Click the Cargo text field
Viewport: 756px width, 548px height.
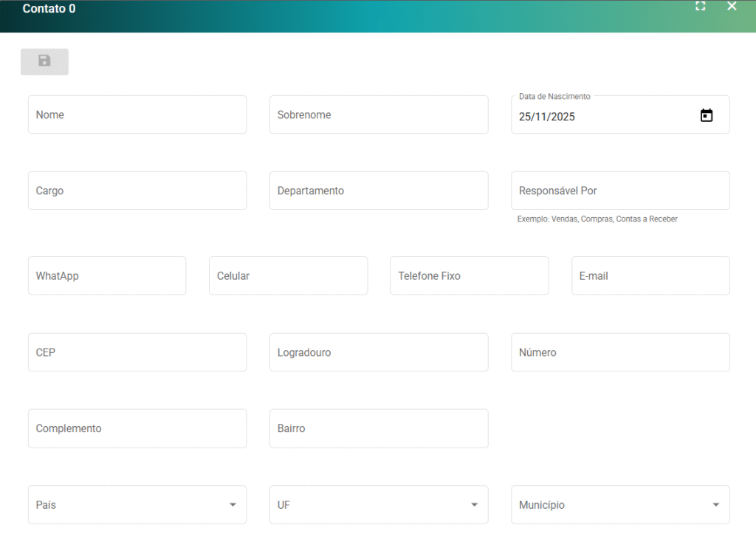pos(137,191)
